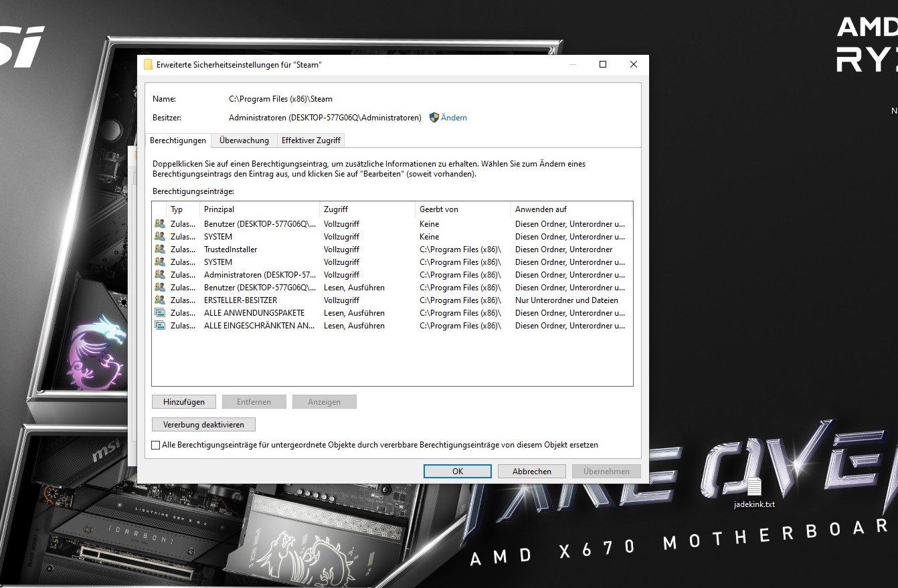
Task: Select the ERSTELLER-BESITZER permission entry
Action: [x=392, y=300]
